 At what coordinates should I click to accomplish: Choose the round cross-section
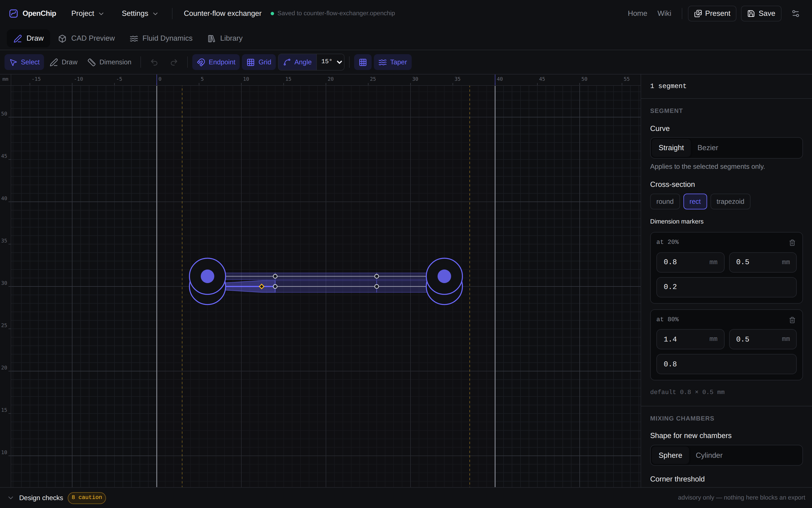(x=665, y=202)
